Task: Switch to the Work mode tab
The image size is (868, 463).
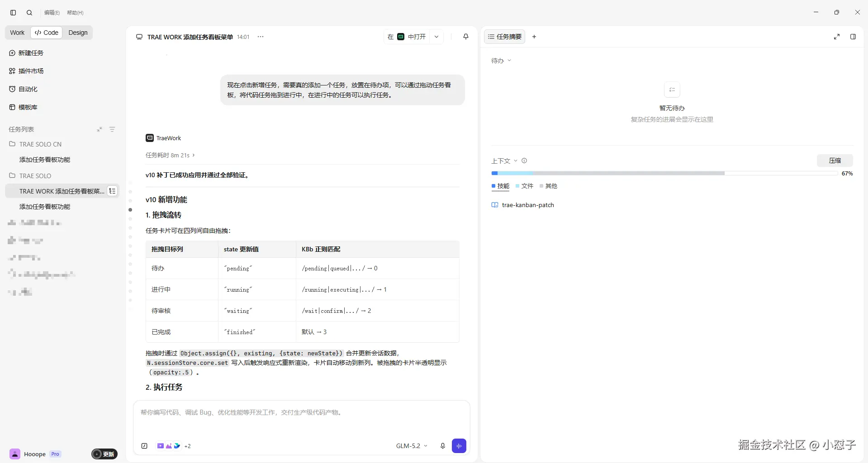Action: 17,33
